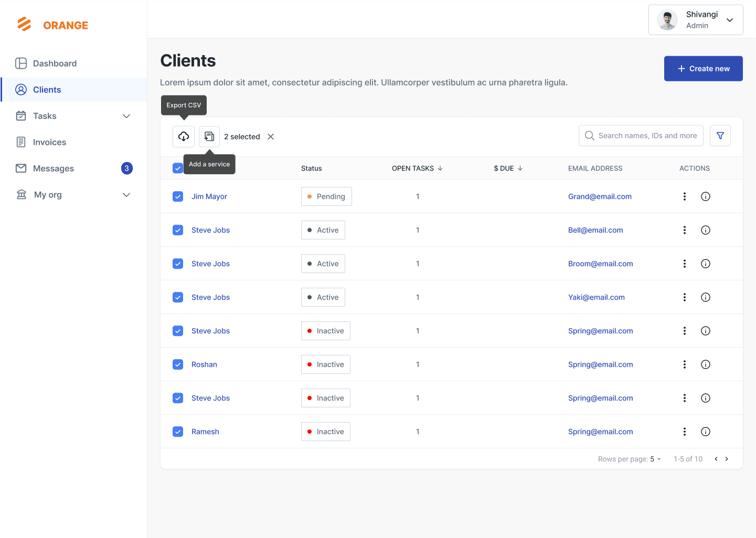
Task: Click the user avatar photo
Action: (x=667, y=20)
